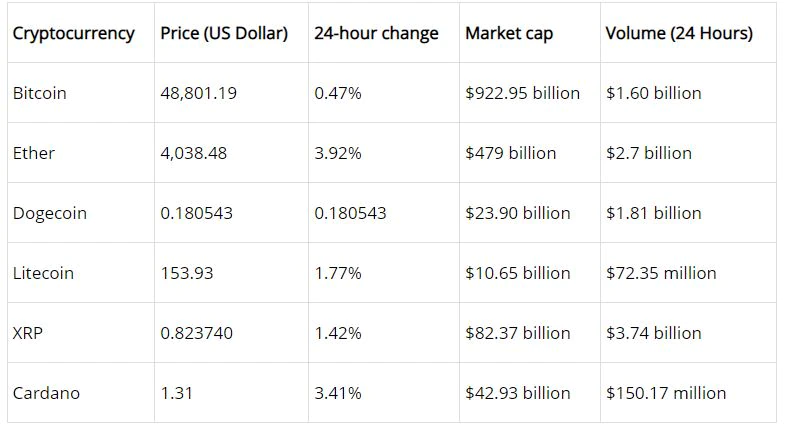Select the Ether name cell

(x=34, y=153)
